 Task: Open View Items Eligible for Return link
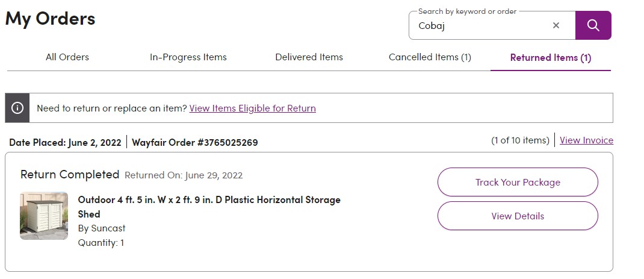tap(253, 108)
